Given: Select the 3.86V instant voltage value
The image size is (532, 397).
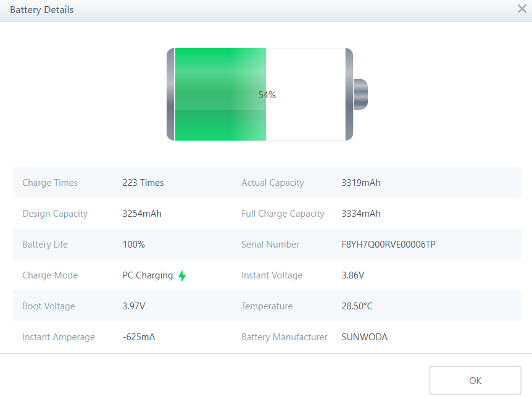Looking at the screenshot, I should pyautogui.click(x=353, y=275).
